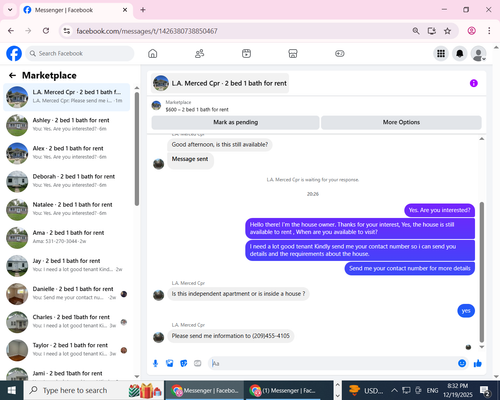
Task: Attach a photo using the image icon
Action: pyautogui.click(x=170, y=363)
